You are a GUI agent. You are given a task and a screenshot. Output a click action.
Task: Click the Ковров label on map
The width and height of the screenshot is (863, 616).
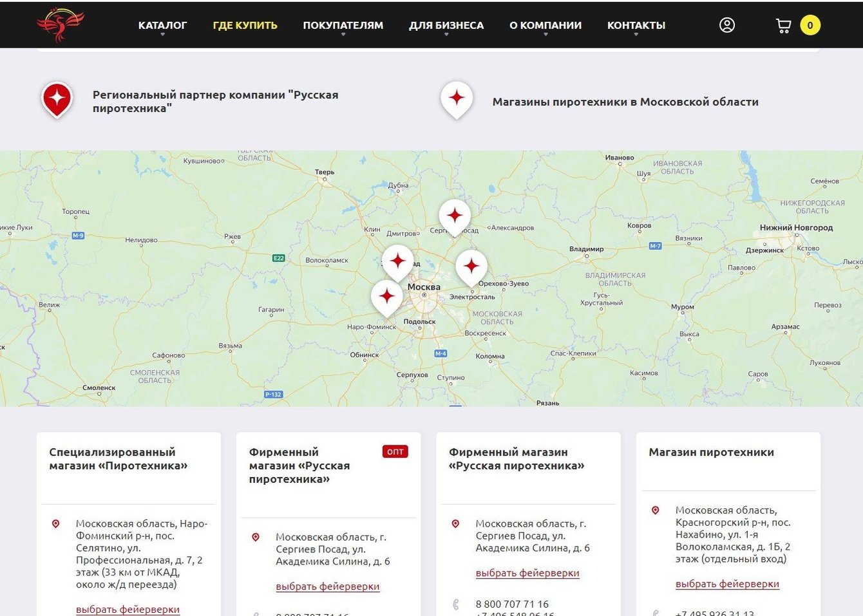[640, 225]
